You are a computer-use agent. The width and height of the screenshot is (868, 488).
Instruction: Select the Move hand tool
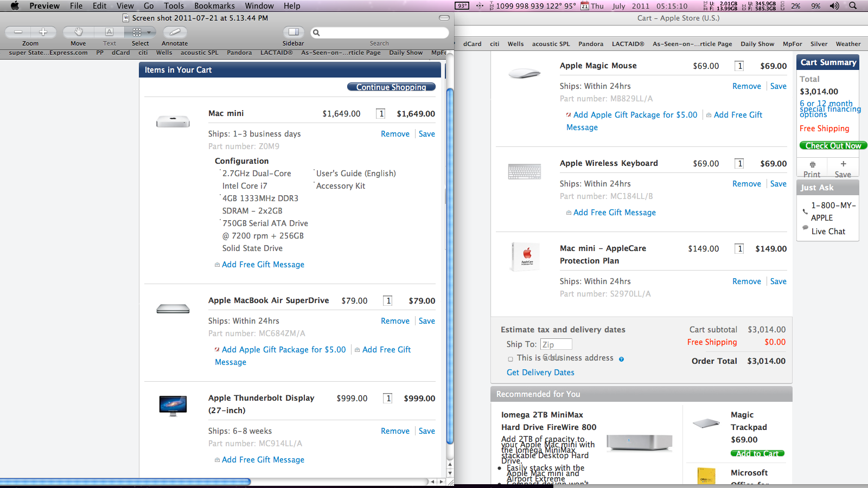[x=78, y=32]
